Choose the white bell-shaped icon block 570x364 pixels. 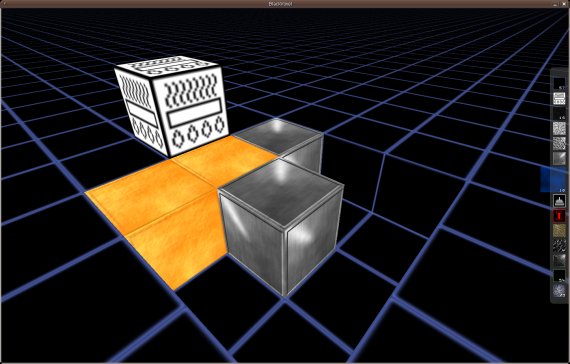click(x=559, y=200)
